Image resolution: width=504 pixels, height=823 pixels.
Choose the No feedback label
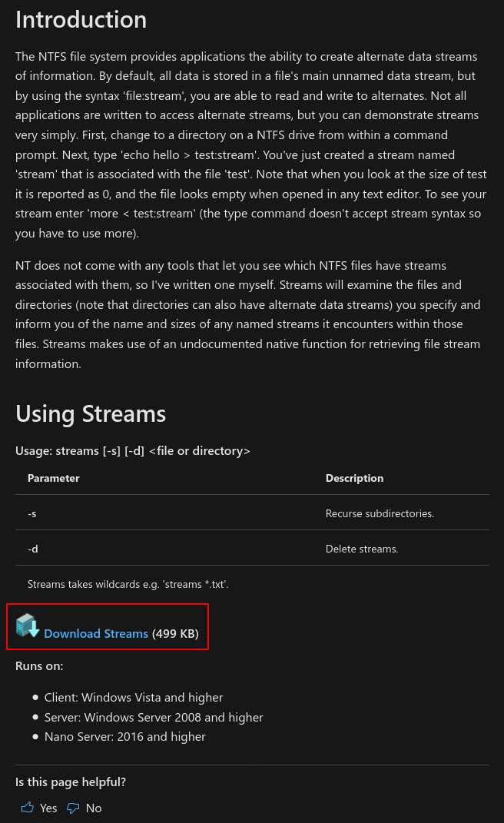click(94, 808)
